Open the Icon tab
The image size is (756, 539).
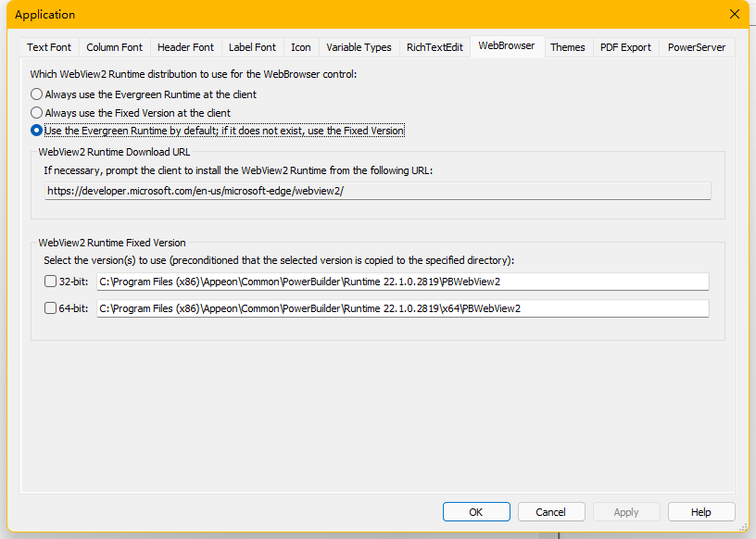tap(301, 47)
